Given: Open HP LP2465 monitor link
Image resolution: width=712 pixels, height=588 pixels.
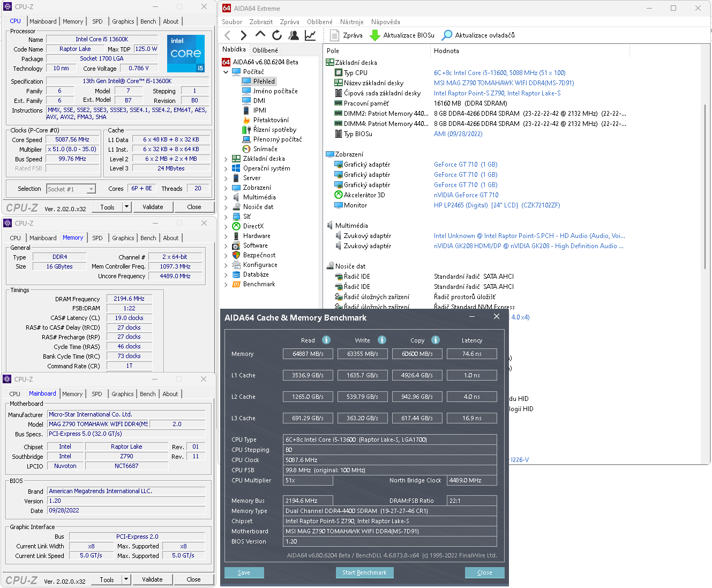Looking at the screenshot, I should 497,205.
